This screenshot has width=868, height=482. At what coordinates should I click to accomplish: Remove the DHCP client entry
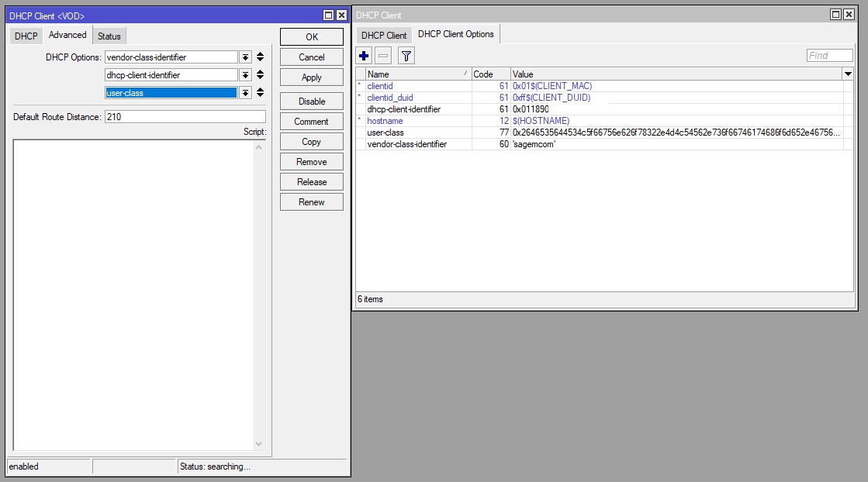[x=312, y=162]
